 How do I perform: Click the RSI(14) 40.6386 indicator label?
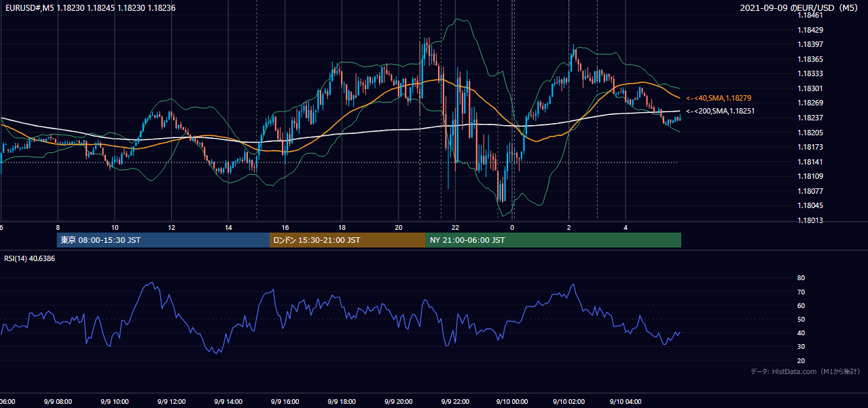[30, 258]
